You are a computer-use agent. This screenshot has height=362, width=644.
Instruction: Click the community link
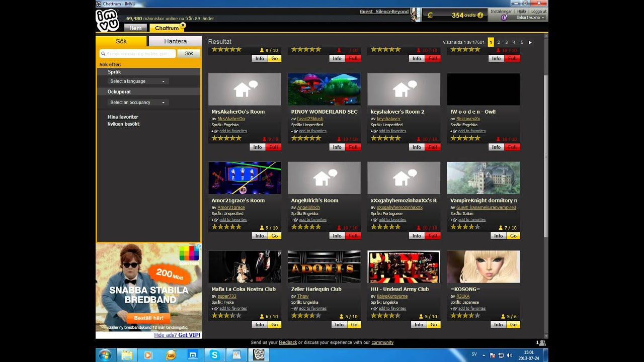coord(382,343)
